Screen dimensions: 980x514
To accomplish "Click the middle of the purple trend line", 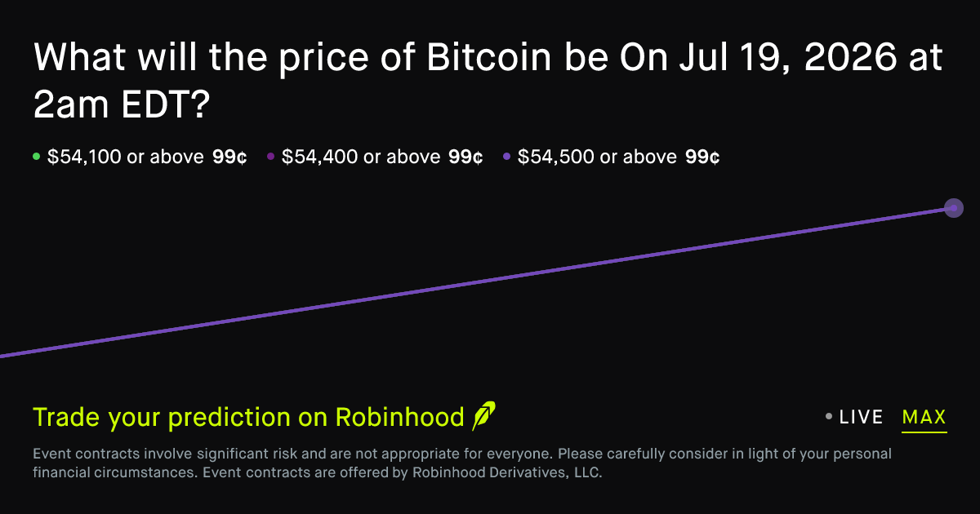I will 477,282.
